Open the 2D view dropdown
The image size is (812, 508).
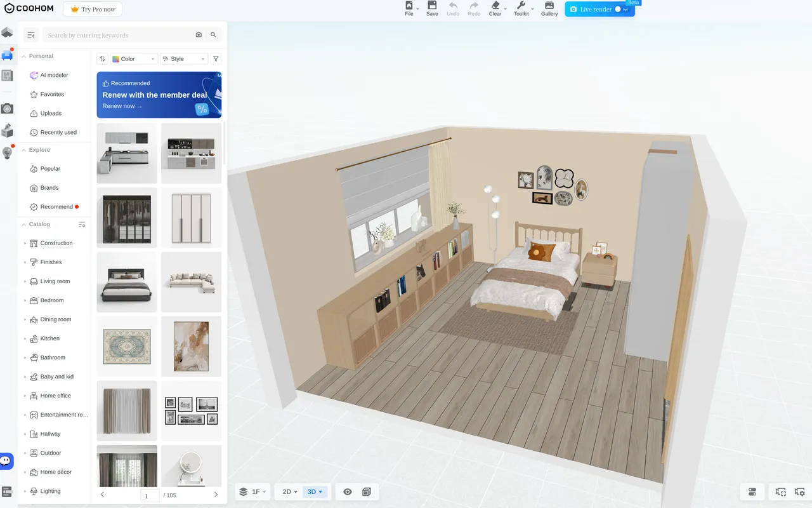click(290, 491)
